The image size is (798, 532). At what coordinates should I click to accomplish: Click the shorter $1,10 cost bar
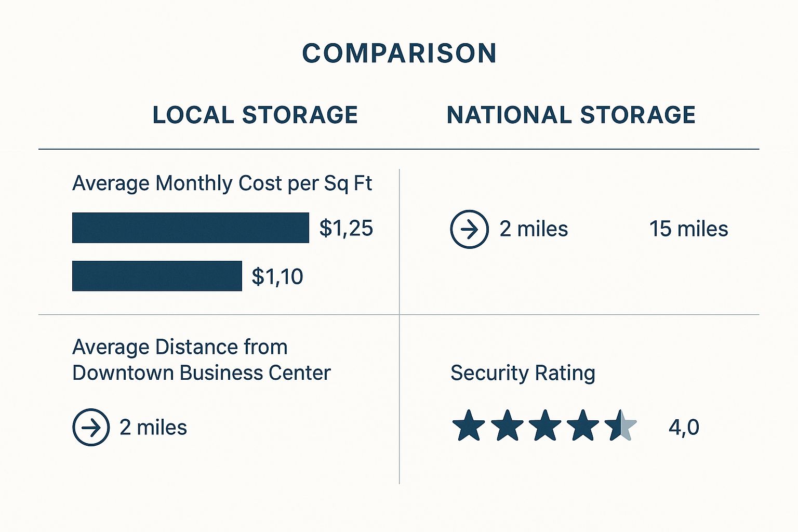(157, 276)
